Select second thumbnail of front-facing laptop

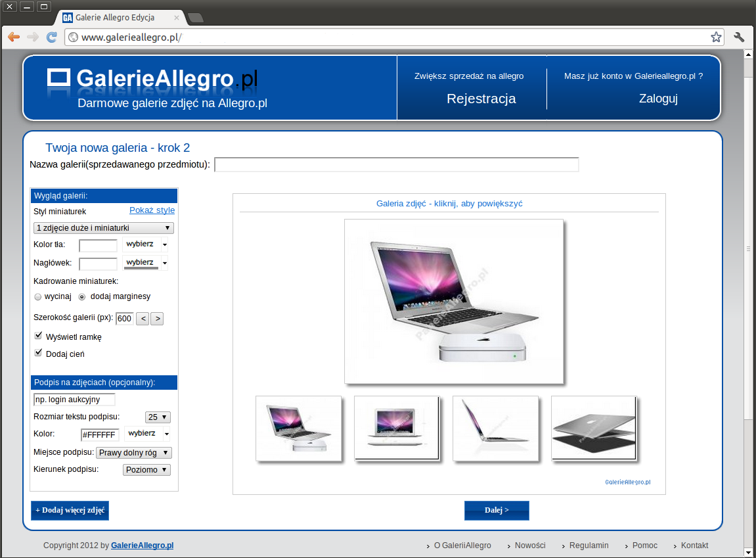click(397, 429)
